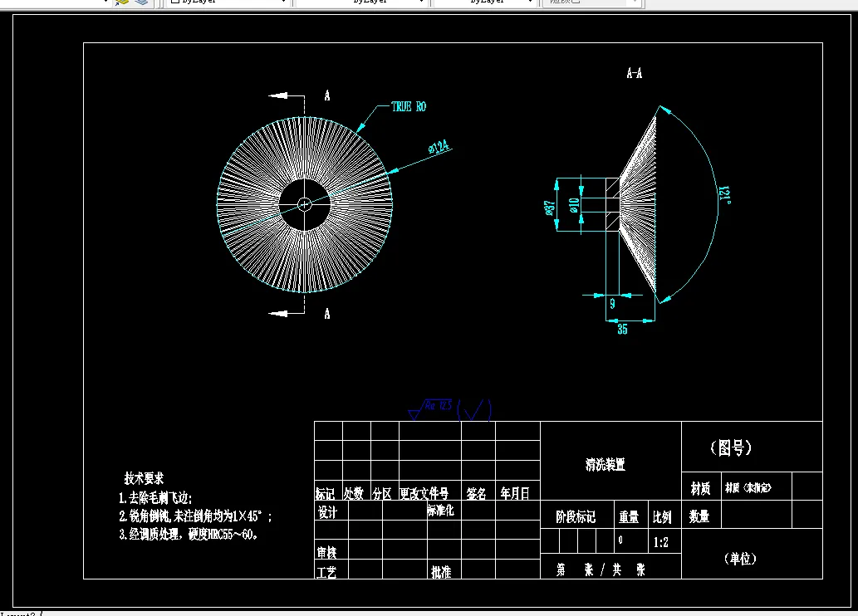Click the ø37 diameter dimension
This screenshot has height=616, width=858.
point(549,208)
